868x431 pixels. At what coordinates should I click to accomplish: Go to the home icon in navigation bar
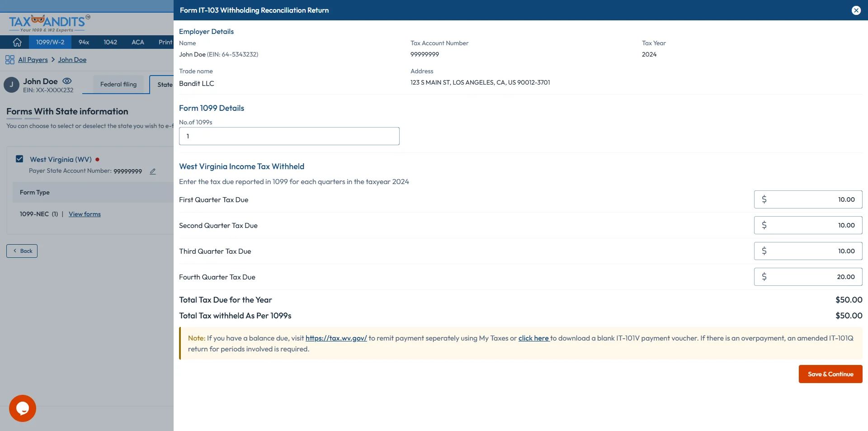[17, 42]
